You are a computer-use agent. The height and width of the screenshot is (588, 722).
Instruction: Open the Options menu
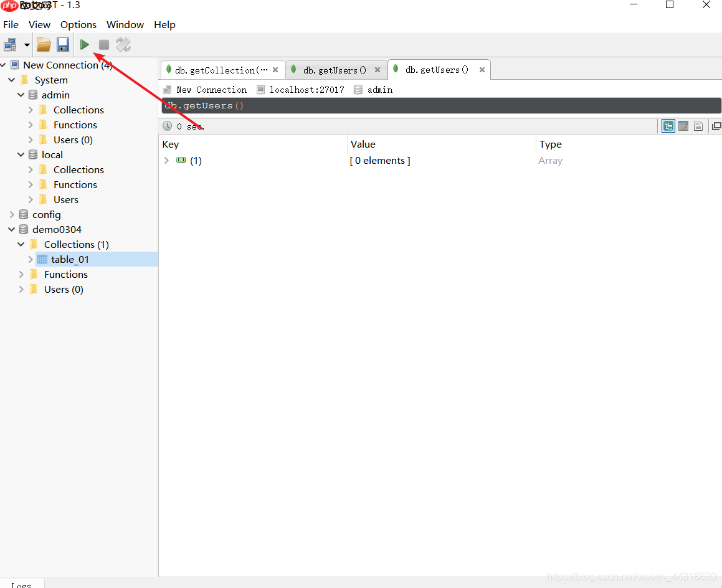point(78,24)
